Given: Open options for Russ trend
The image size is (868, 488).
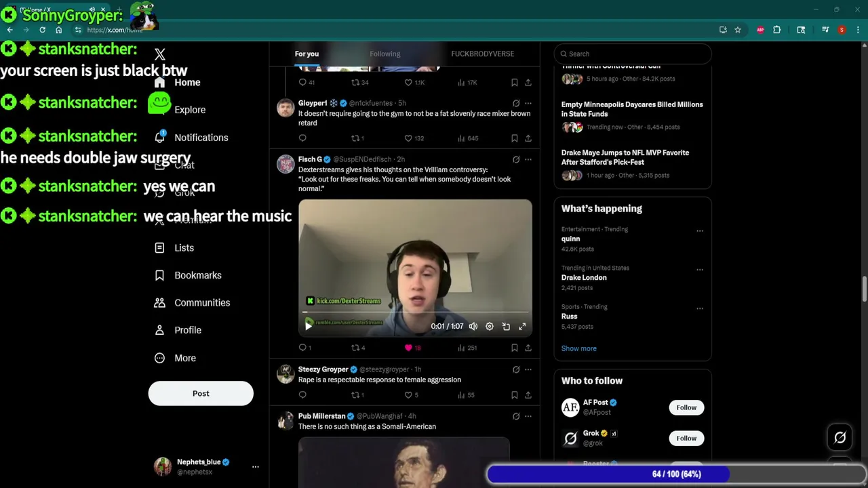Looking at the screenshot, I should tap(700, 308).
